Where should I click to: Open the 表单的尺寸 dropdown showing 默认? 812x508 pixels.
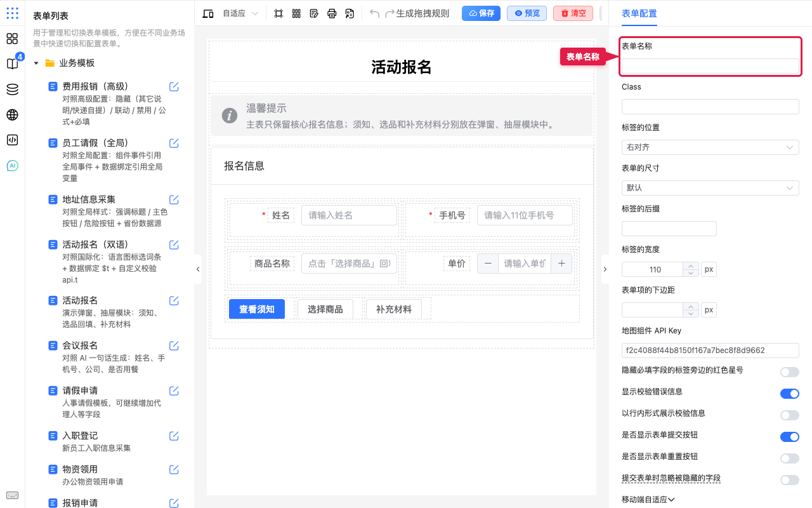[710, 188]
